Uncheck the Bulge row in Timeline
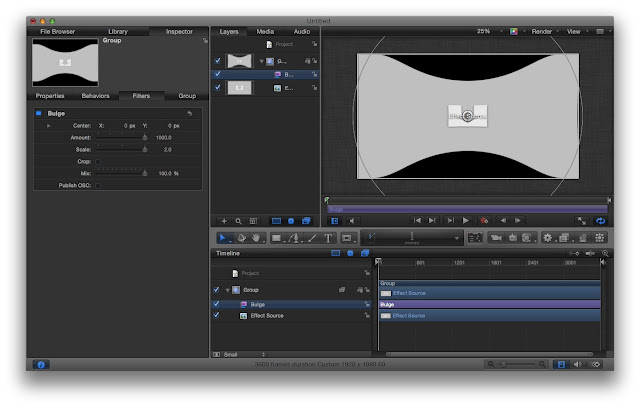The image size is (640, 407). point(216,304)
